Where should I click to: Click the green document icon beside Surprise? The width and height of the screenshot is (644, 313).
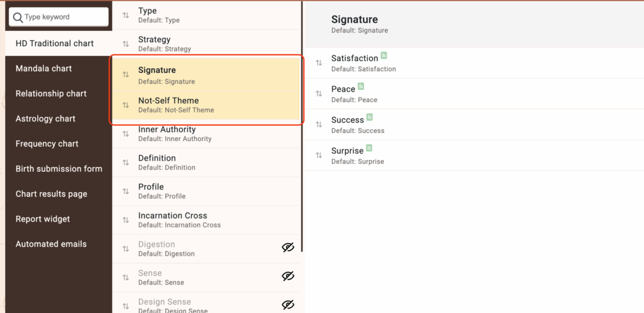(x=369, y=148)
